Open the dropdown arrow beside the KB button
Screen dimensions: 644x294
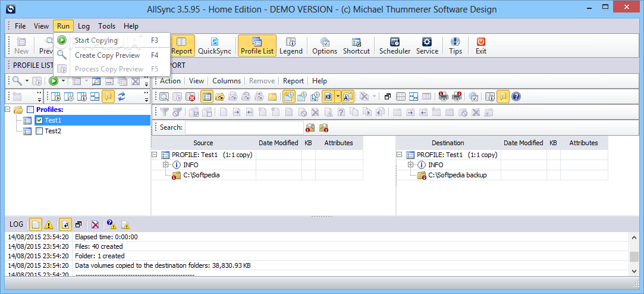coord(338,96)
